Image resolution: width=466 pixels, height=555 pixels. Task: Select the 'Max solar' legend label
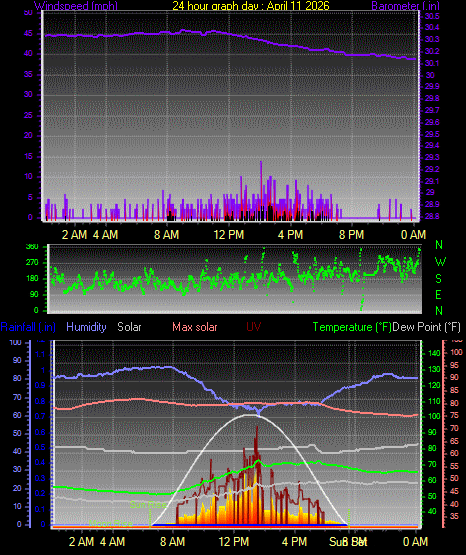[195, 327]
